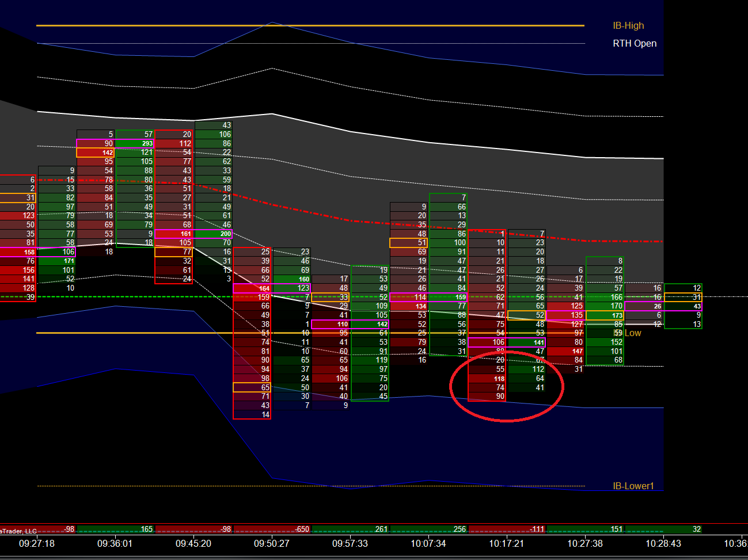Viewport: 748px width, 560px height.
Task: Select the 10:07:34 time axis label
Action: 428,543
